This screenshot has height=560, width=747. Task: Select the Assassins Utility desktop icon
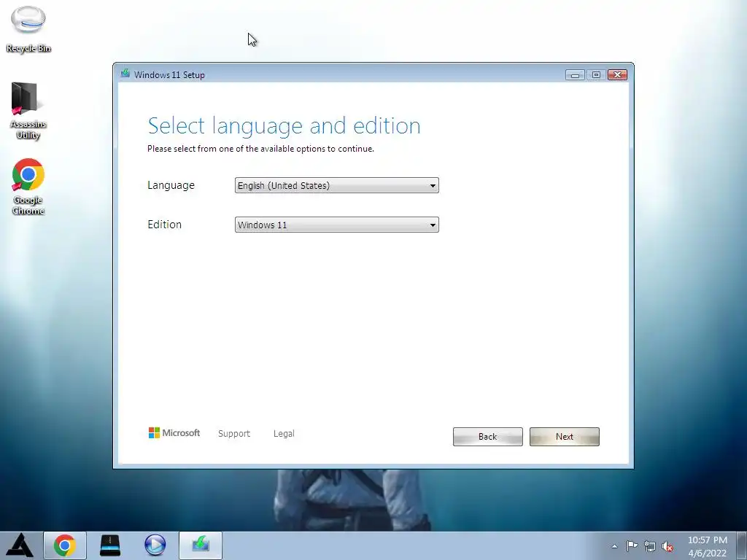click(28, 111)
